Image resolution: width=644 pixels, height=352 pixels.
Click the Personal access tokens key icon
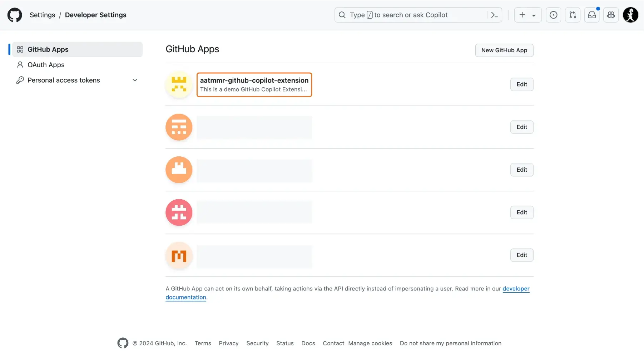[20, 80]
